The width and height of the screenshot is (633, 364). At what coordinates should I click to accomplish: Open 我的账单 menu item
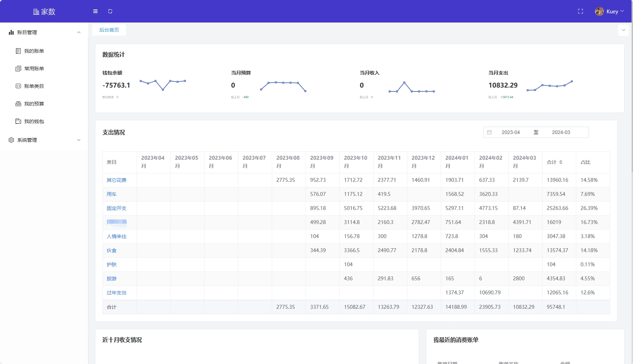tap(44, 51)
